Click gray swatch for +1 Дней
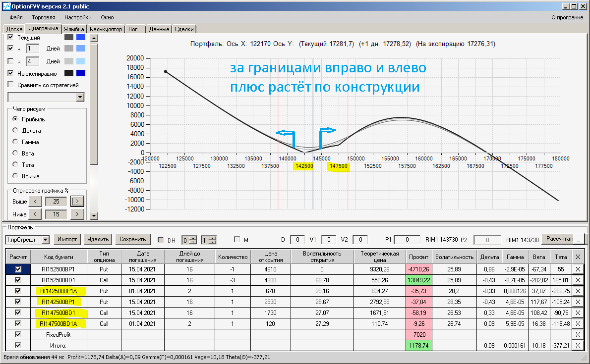590x364 pixels. coord(69,49)
